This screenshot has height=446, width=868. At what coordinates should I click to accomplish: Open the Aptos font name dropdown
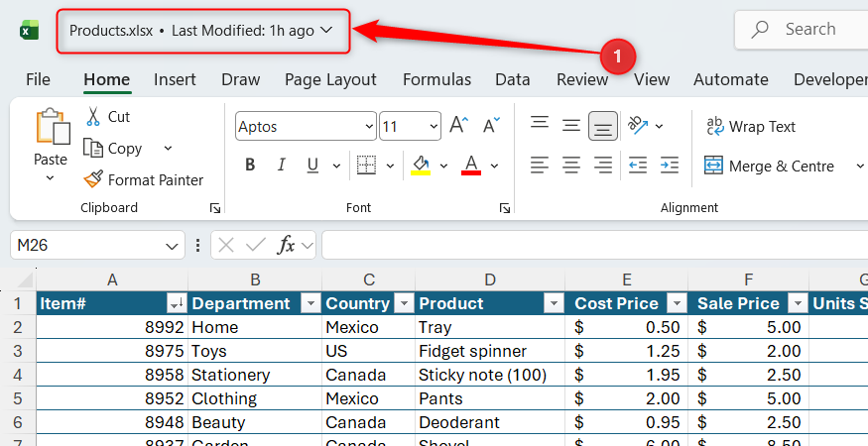coord(370,127)
